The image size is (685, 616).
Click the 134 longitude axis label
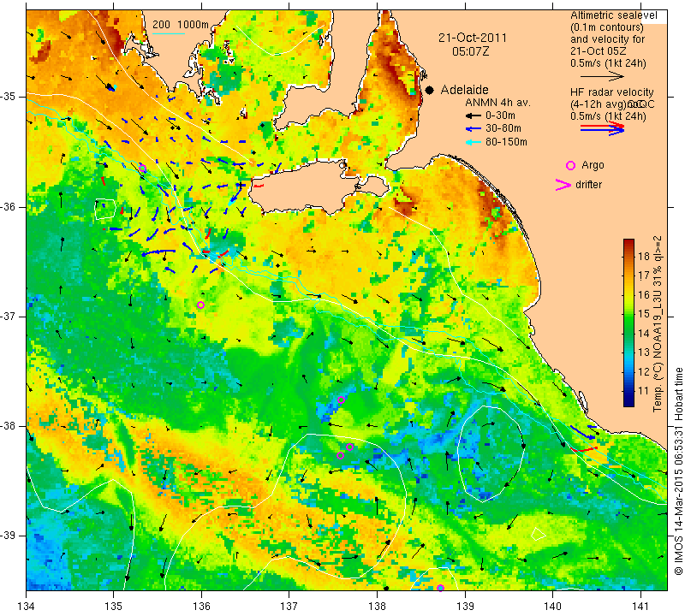click(27, 606)
